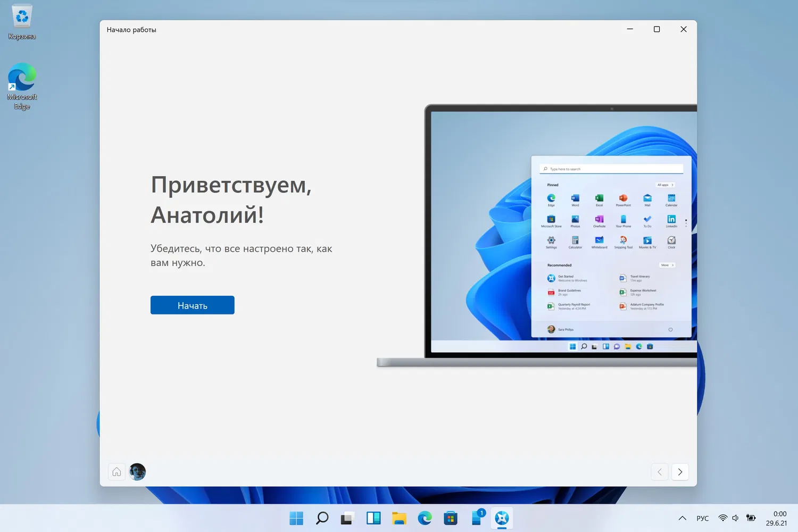Go to previous page arrow
Viewport: 798px width, 532px height.
coord(660,472)
